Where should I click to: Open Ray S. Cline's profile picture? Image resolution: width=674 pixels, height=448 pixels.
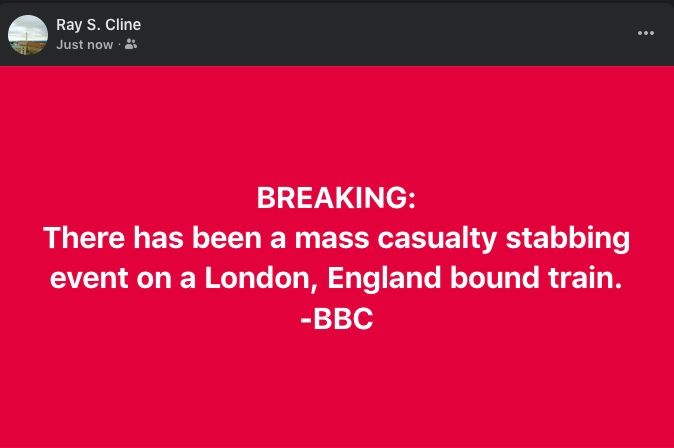[x=28, y=35]
